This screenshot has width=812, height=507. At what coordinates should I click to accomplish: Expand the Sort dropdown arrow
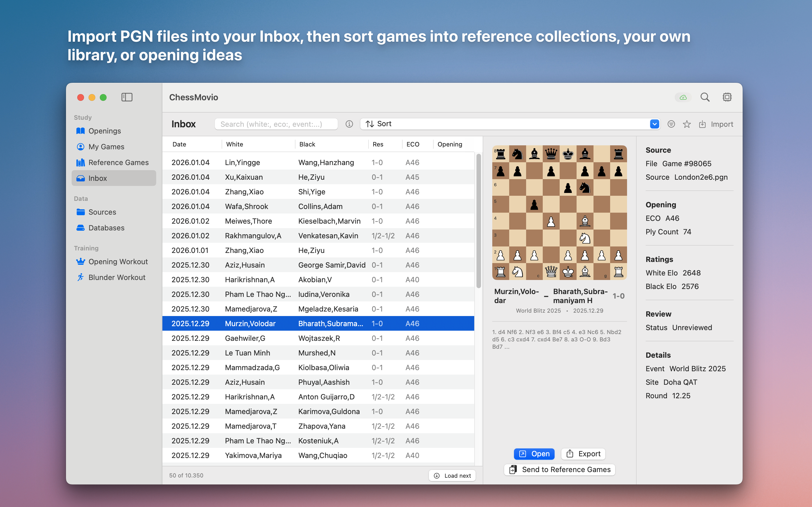pyautogui.click(x=654, y=124)
